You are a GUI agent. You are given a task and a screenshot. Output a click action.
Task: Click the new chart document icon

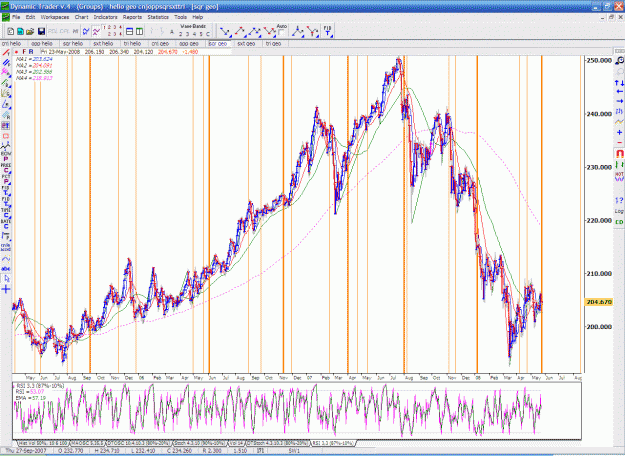point(11,31)
